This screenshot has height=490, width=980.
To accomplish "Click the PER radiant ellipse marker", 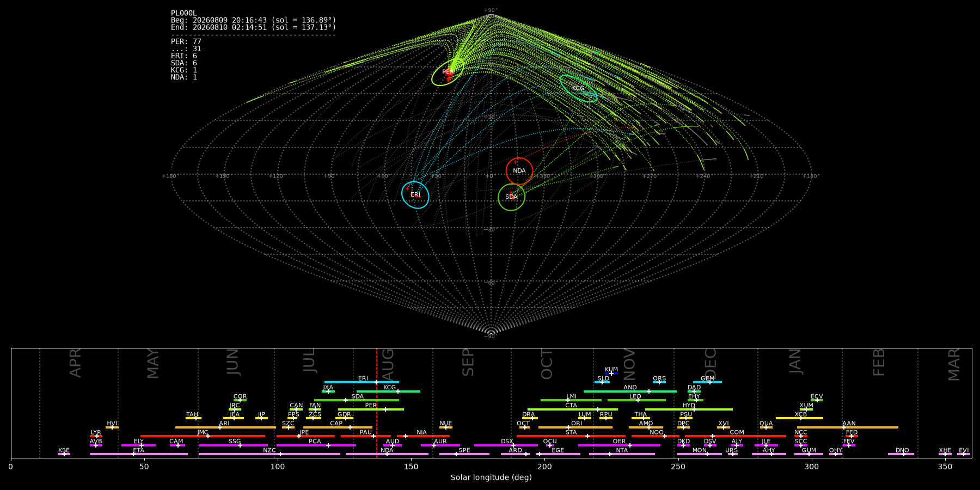I will [x=448, y=72].
